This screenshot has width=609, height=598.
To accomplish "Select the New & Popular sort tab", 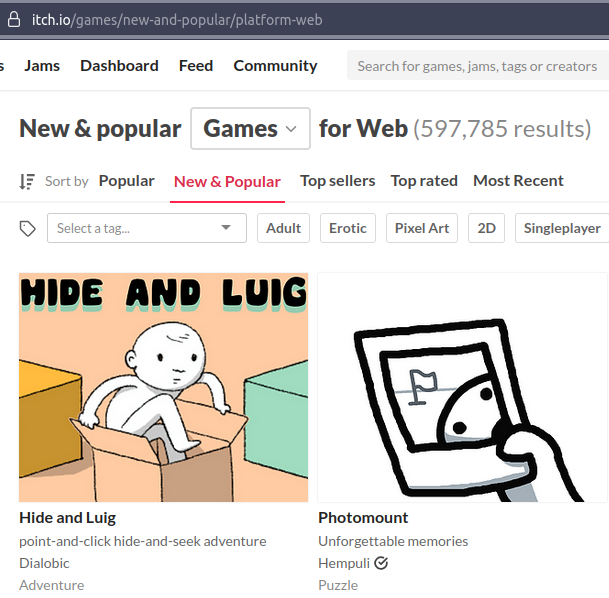I will [x=227, y=182].
